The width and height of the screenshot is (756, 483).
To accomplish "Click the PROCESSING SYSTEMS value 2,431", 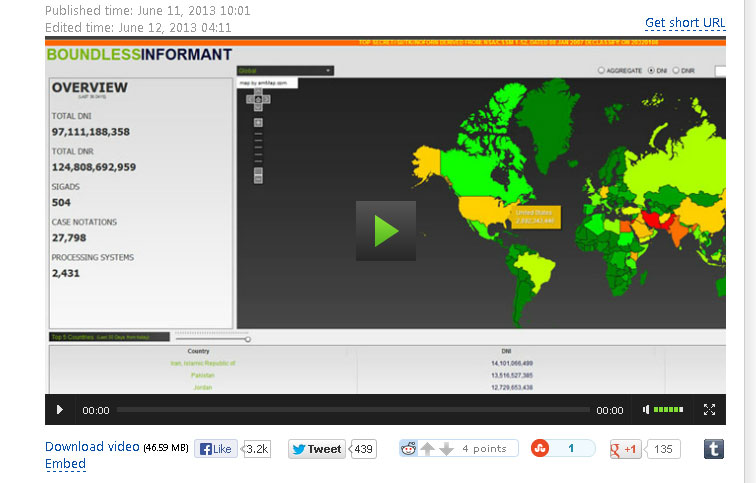I will tap(66, 273).
